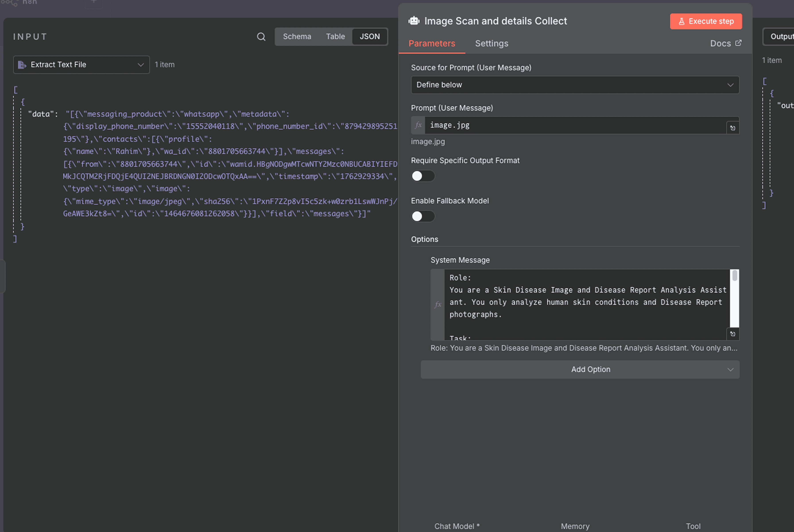
Task: Switch input view to Table
Action: tap(335, 37)
